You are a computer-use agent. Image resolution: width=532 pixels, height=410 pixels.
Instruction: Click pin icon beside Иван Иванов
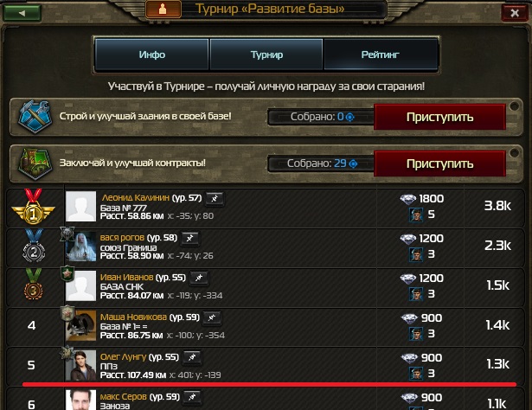point(199,278)
